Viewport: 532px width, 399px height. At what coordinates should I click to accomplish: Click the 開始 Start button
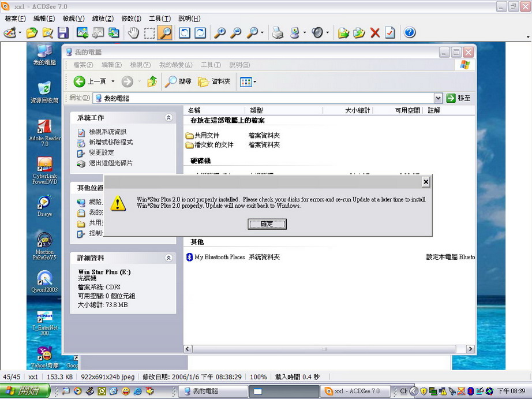click(x=25, y=391)
